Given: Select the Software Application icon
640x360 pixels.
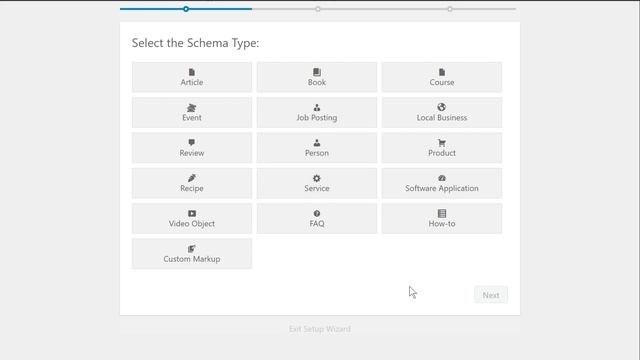Looking at the screenshot, I should [442, 178].
